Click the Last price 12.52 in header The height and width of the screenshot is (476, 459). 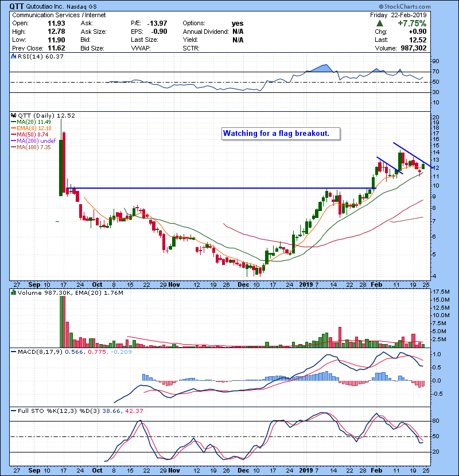point(418,40)
